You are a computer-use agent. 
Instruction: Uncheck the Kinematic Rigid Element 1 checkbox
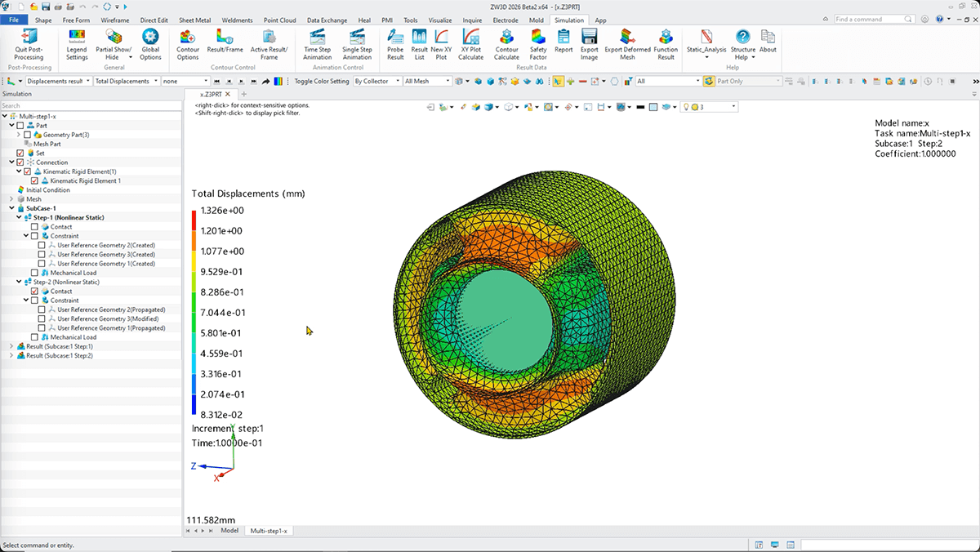(33, 180)
